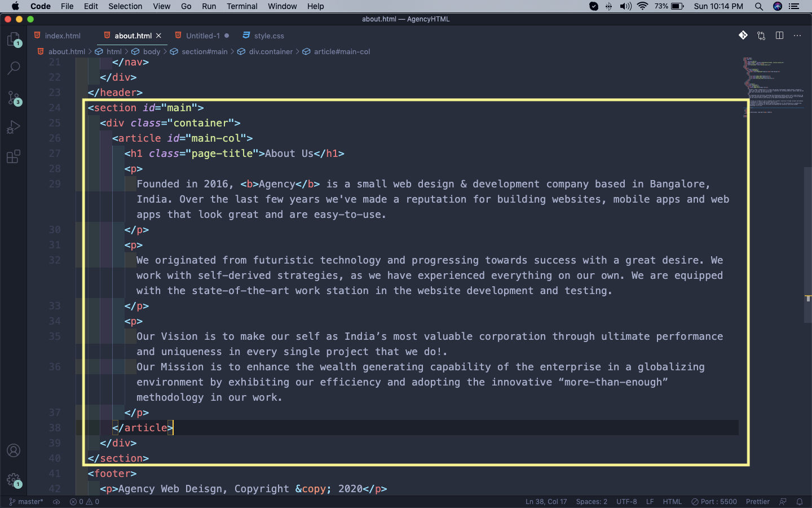
Task: Open the View menu
Action: pyautogui.click(x=161, y=6)
